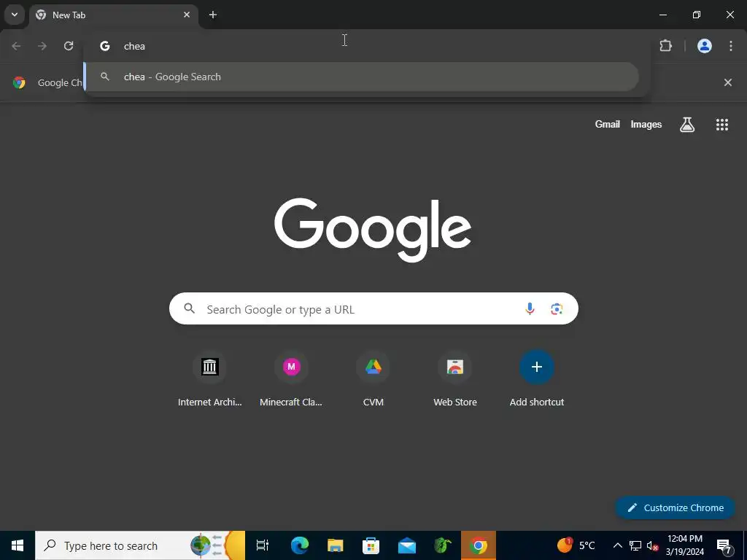Dismiss the Google Chrome infobar
Image resolution: width=747 pixels, height=560 pixels.
728,82
